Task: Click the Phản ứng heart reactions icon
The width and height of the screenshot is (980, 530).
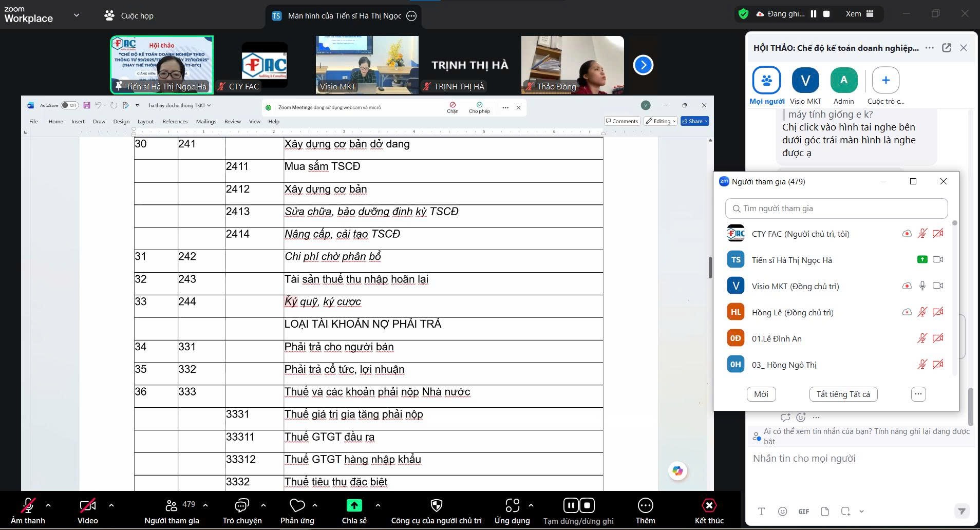Action: tap(297, 506)
